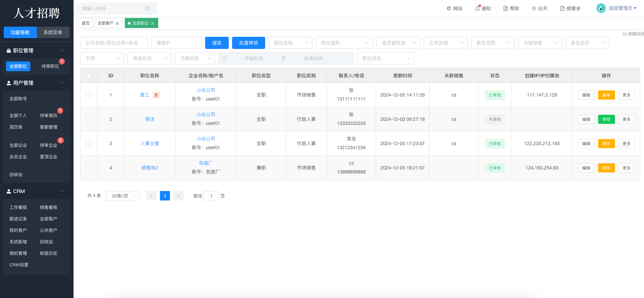The height and width of the screenshot is (298, 644).
Task: Open the 20条/页 page size dropdown
Action: pos(122,196)
